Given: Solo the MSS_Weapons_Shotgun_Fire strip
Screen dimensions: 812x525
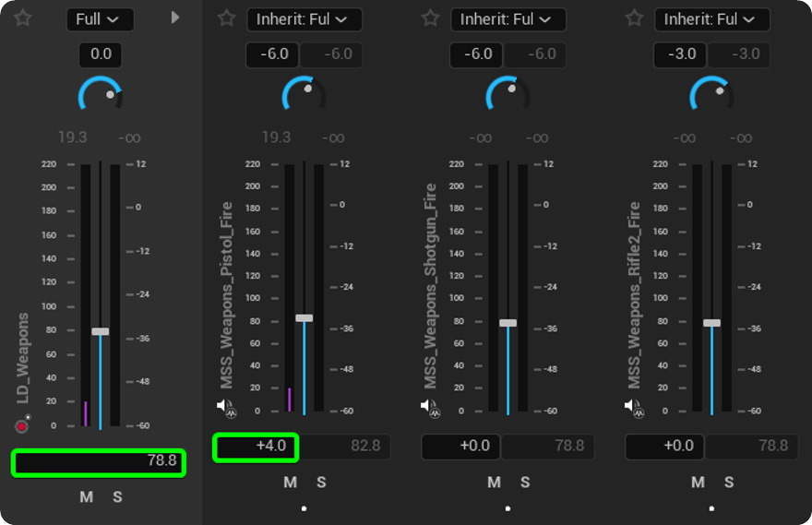Looking at the screenshot, I should click(x=526, y=483).
